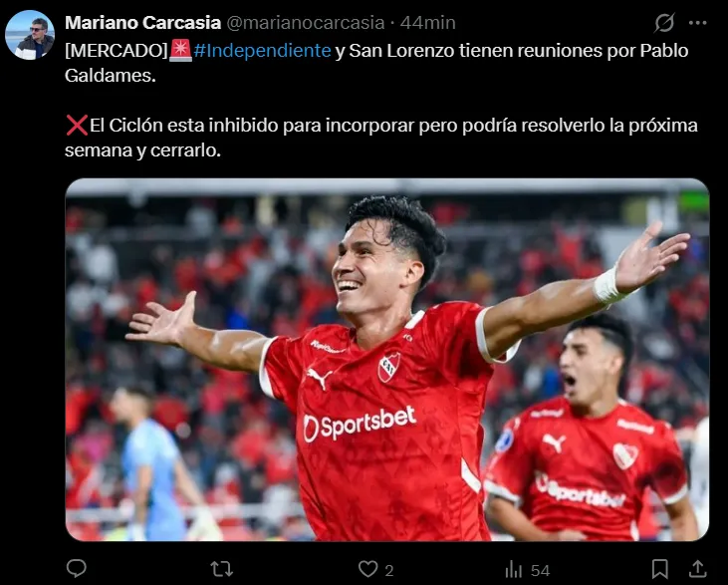
Task: Open the celebrating player photo
Action: click(x=387, y=360)
